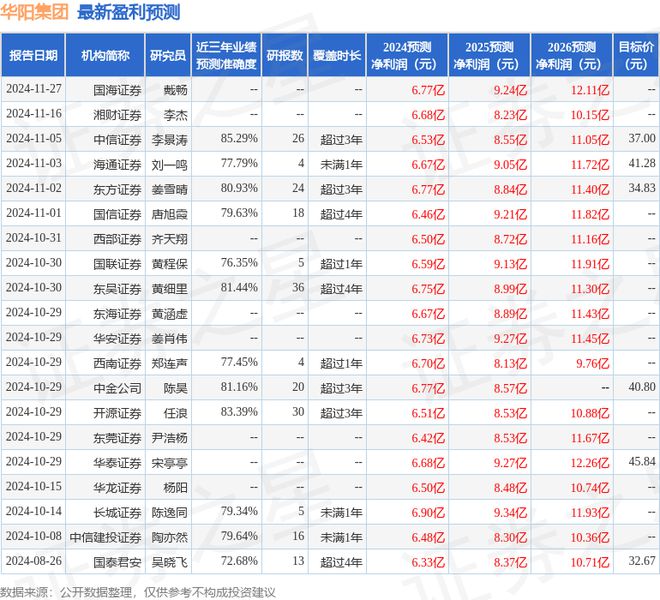The width and height of the screenshot is (660, 600).
Task: Click the 覆盖时长 column header
Action: pyautogui.click(x=337, y=55)
